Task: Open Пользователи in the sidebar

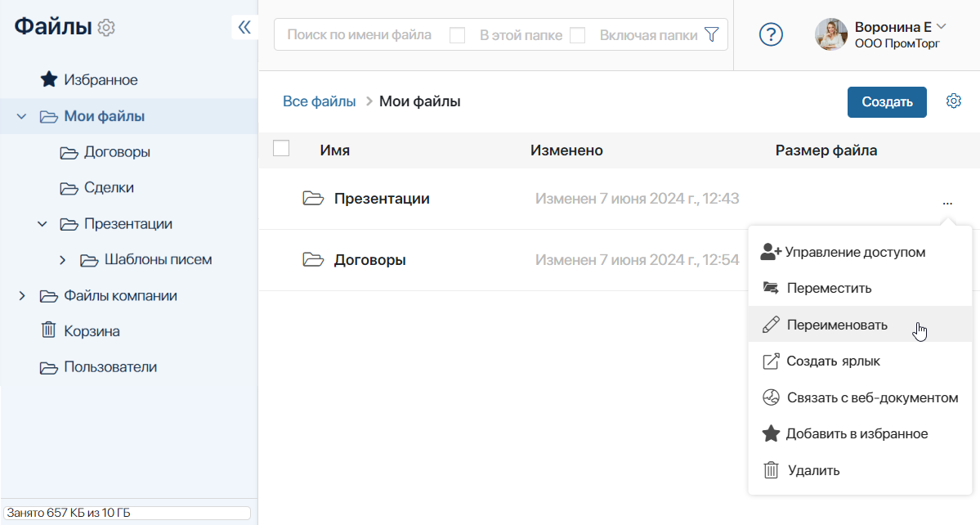Action: [x=110, y=367]
